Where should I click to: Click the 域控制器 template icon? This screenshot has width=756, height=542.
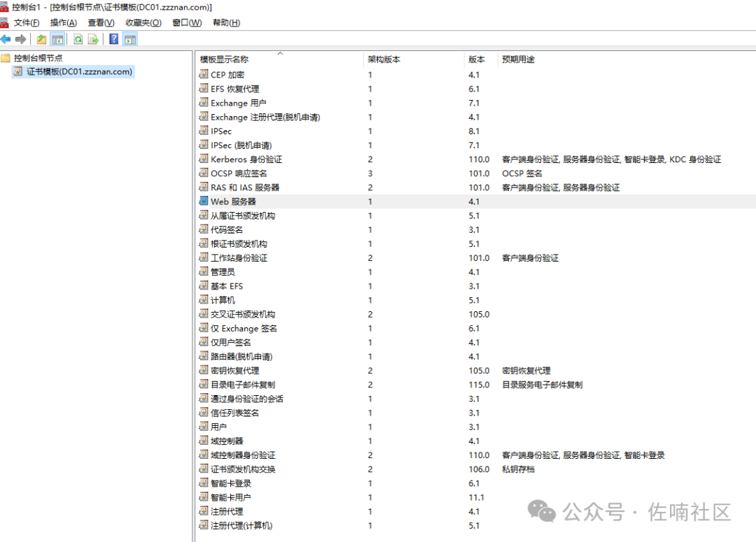point(204,441)
